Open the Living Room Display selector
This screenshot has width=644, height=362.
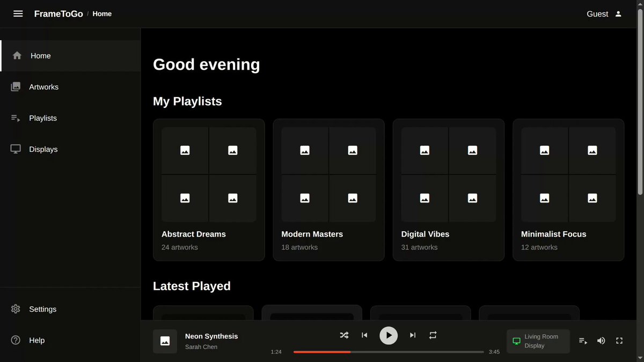538,341
